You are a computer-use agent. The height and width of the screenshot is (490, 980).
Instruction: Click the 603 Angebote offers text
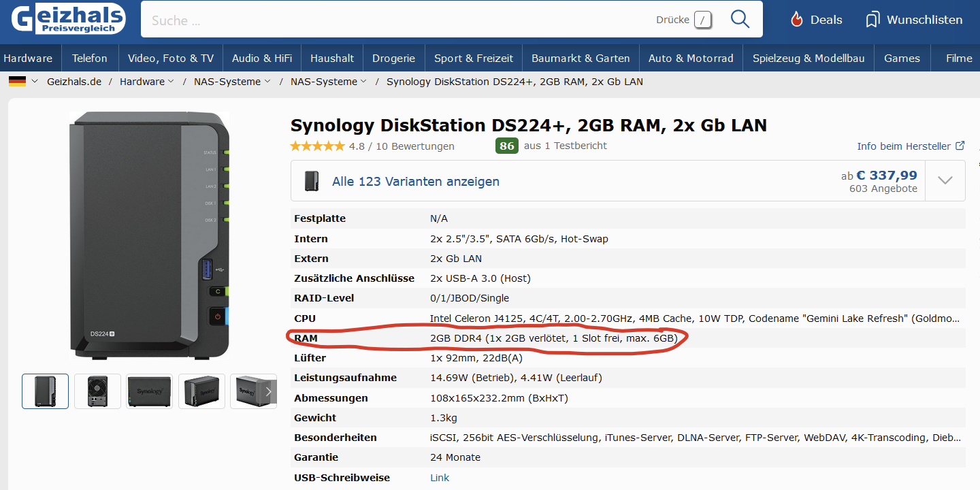tap(883, 189)
